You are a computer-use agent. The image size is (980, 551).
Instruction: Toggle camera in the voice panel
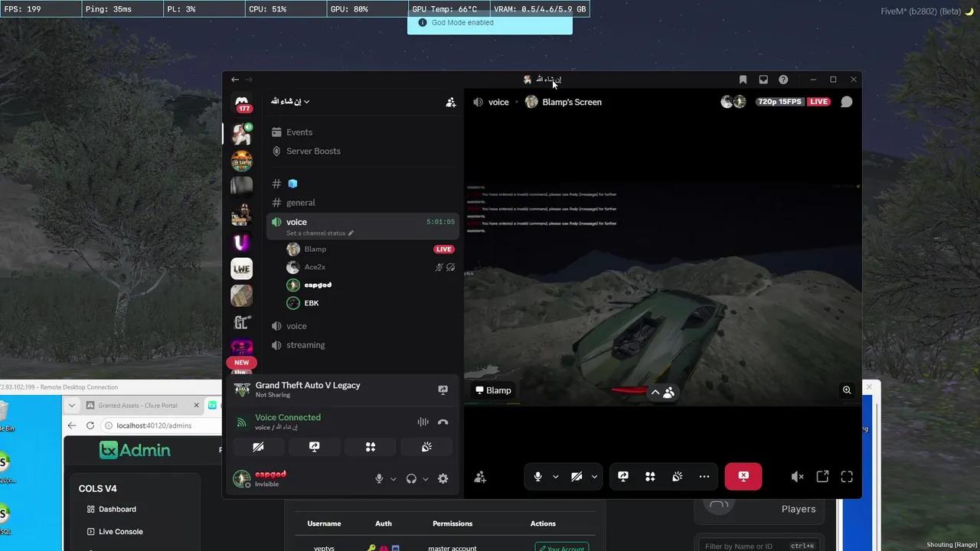[258, 447]
